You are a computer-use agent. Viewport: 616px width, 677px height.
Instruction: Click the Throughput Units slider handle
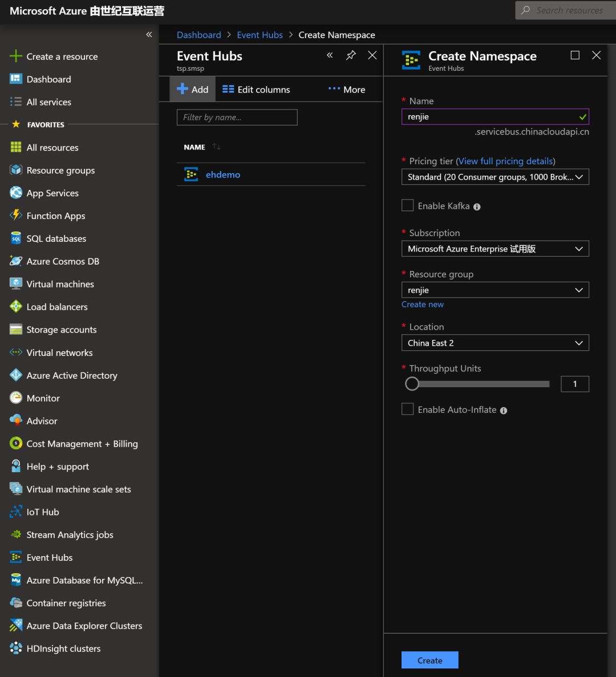point(412,384)
